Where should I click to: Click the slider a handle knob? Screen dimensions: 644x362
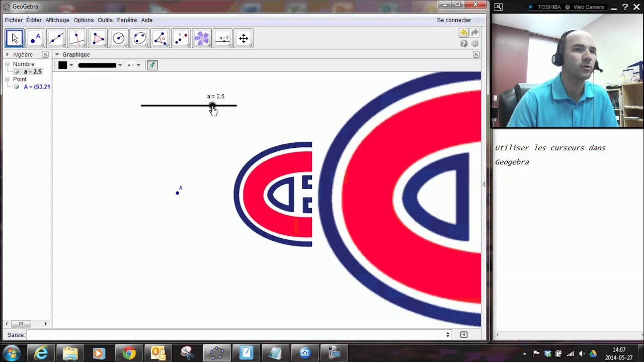click(x=212, y=106)
